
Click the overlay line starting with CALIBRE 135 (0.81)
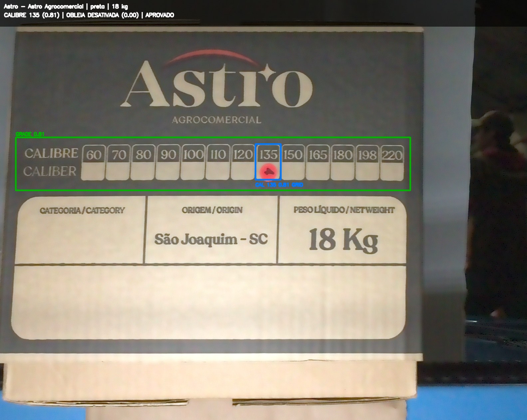pyautogui.click(x=89, y=15)
